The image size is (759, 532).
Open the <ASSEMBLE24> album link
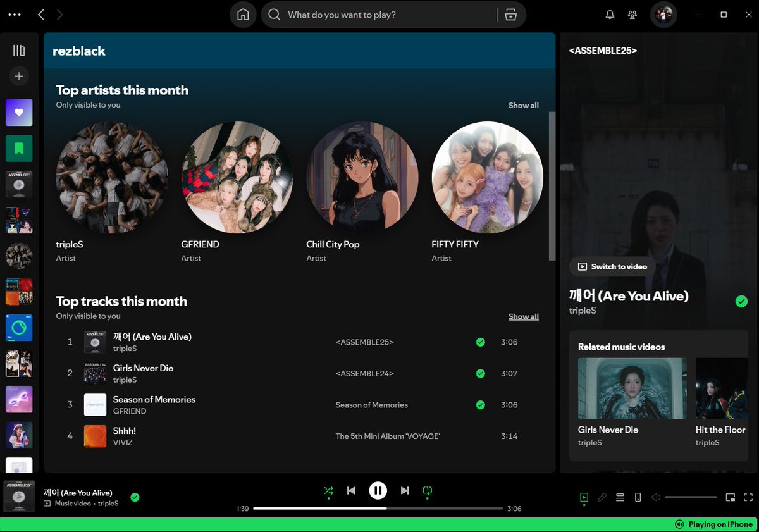[x=364, y=374]
